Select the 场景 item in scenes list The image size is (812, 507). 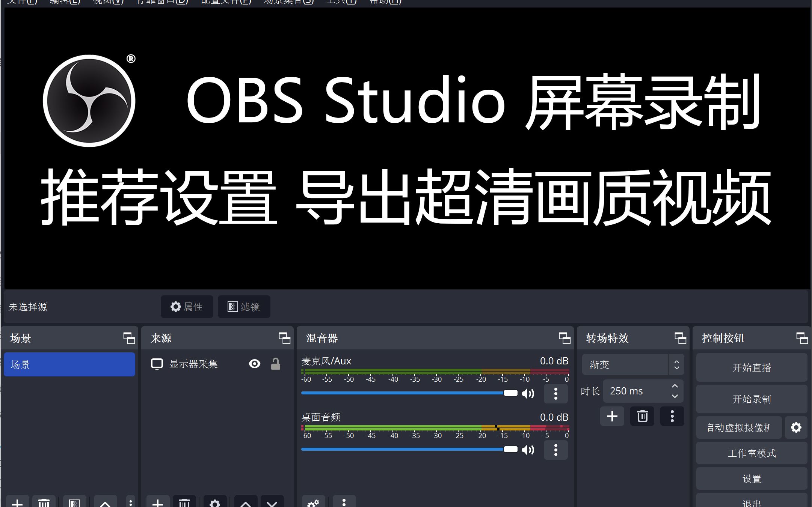point(69,364)
